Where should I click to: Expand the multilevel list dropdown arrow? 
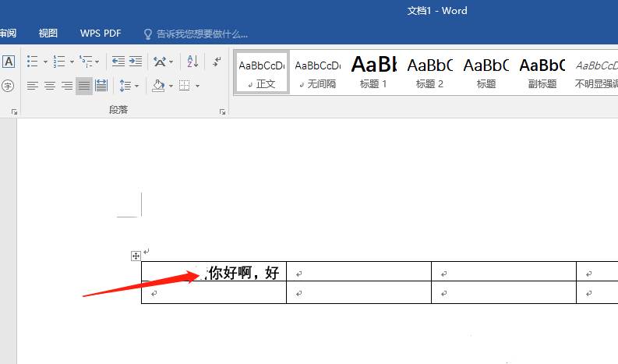click(x=97, y=62)
